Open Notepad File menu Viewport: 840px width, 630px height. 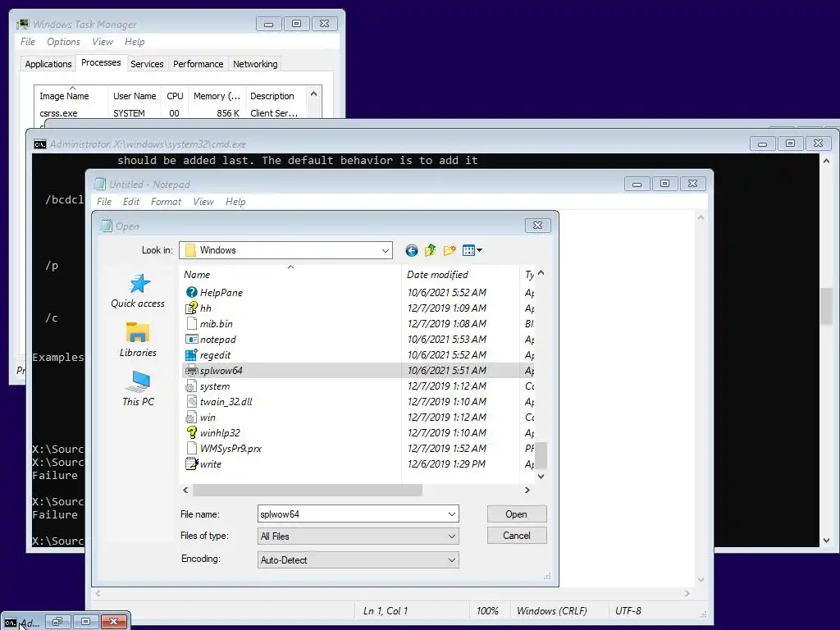[104, 202]
